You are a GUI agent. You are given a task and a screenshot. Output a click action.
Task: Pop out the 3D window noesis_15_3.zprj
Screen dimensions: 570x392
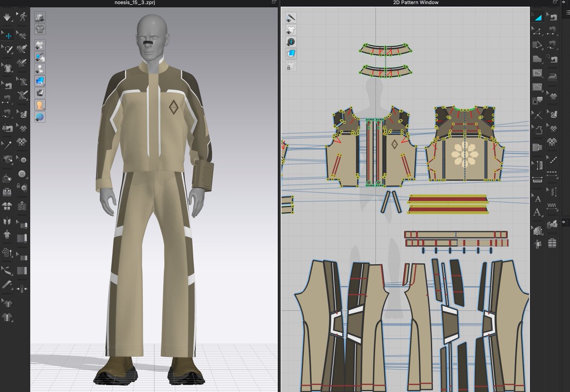pyautogui.click(x=274, y=2)
